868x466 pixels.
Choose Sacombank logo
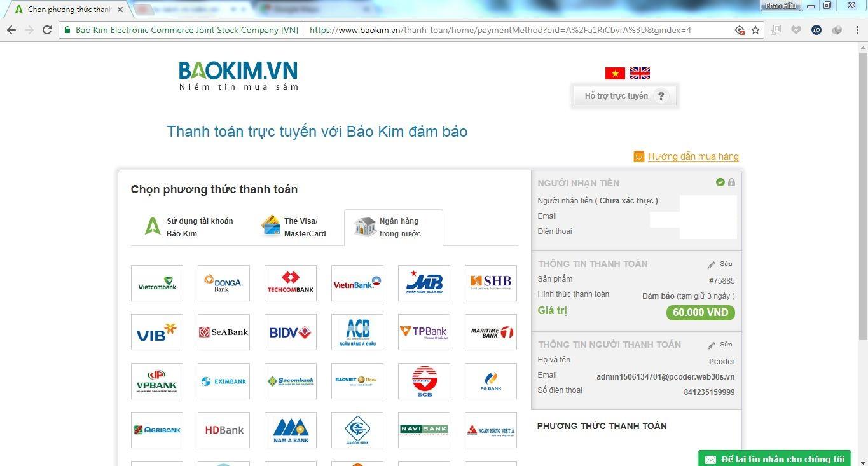(x=291, y=381)
